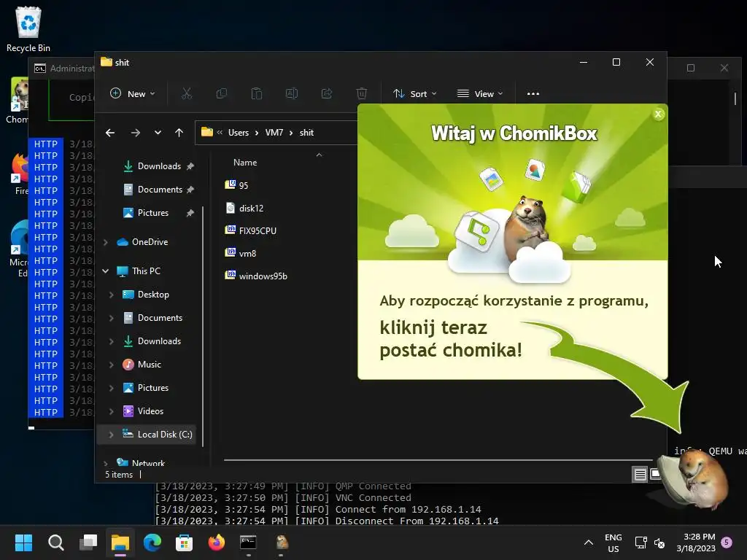Open Task View on taskbar
747x560 pixels.
[88, 542]
